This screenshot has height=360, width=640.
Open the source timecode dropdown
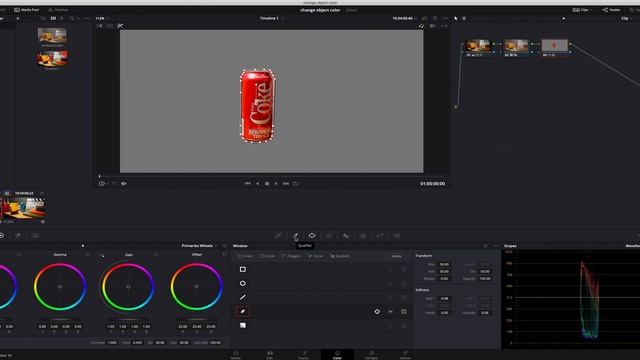(404, 18)
